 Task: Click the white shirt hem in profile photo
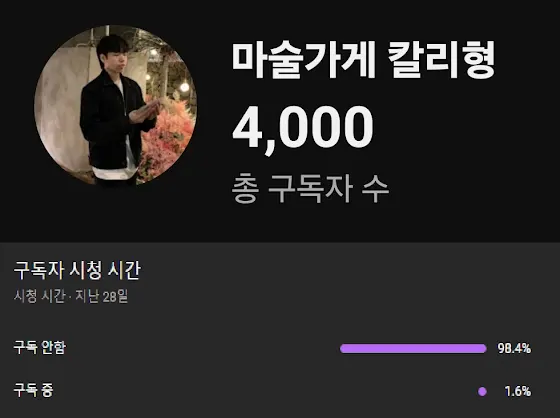tap(112, 173)
